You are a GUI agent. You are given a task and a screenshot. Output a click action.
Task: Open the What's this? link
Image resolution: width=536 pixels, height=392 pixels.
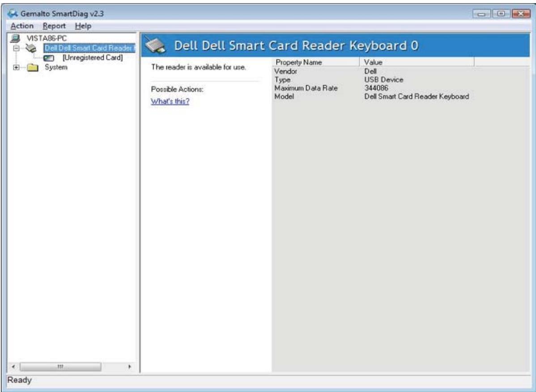pos(170,101)
